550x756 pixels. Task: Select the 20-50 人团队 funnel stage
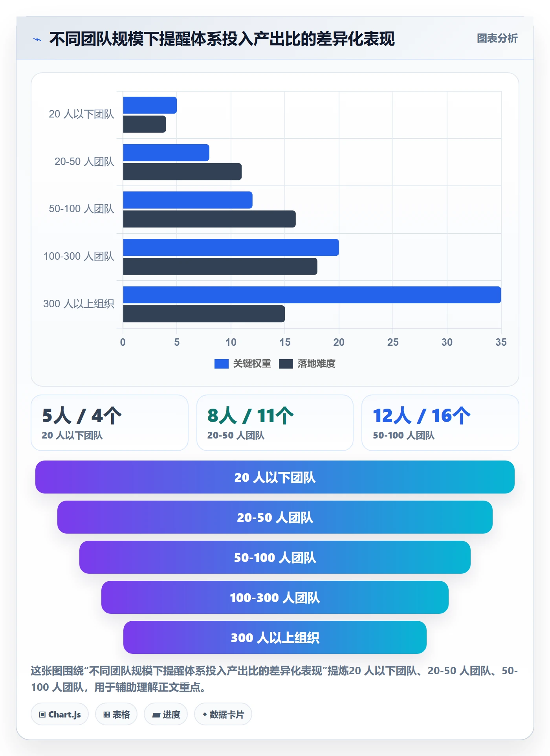click(275, 517)
